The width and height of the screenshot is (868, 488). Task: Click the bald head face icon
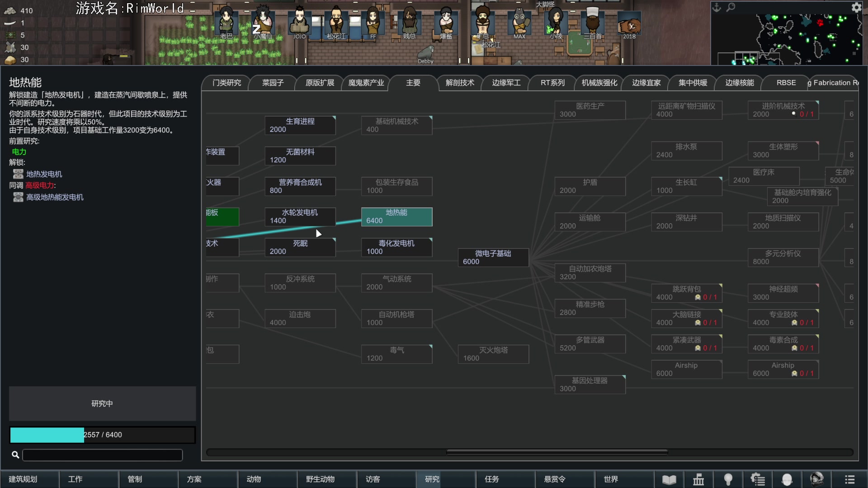click(x=787, y=479)
